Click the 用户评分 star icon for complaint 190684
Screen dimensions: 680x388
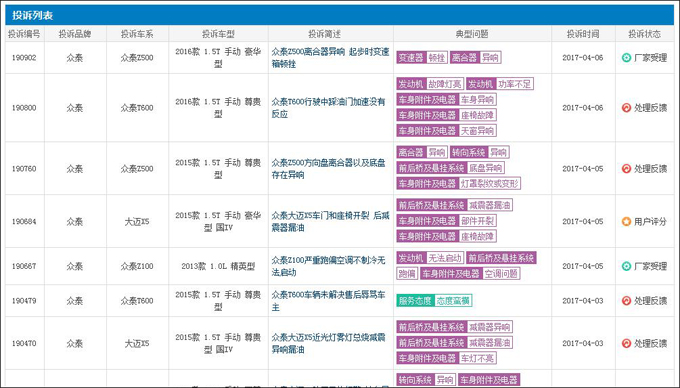point(626,222)
